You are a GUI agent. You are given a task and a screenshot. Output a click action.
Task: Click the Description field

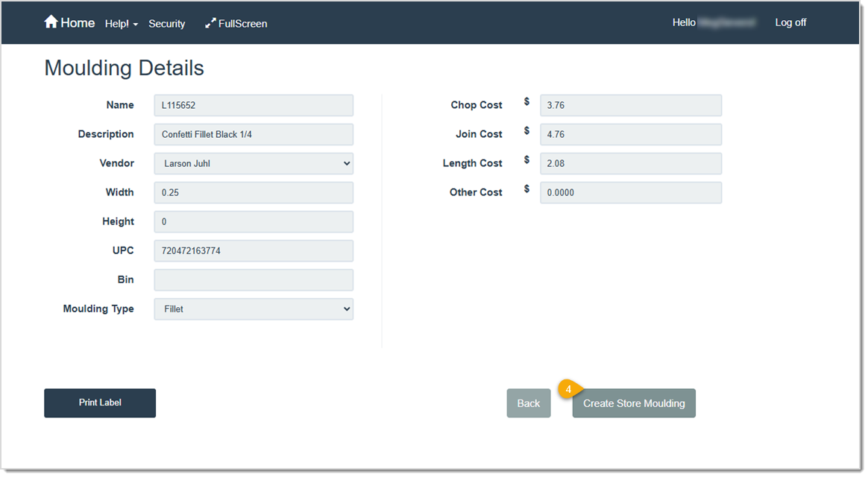(x=253, y=134)
